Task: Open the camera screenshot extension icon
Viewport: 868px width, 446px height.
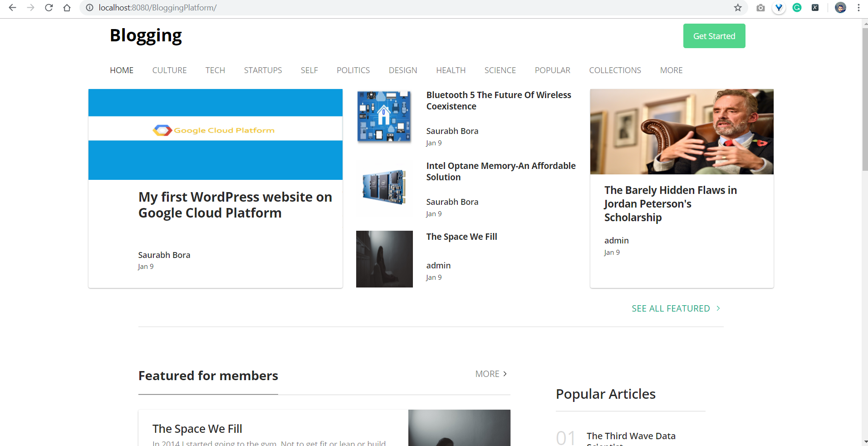Action: pyautogui.click(x=760, y=8)
